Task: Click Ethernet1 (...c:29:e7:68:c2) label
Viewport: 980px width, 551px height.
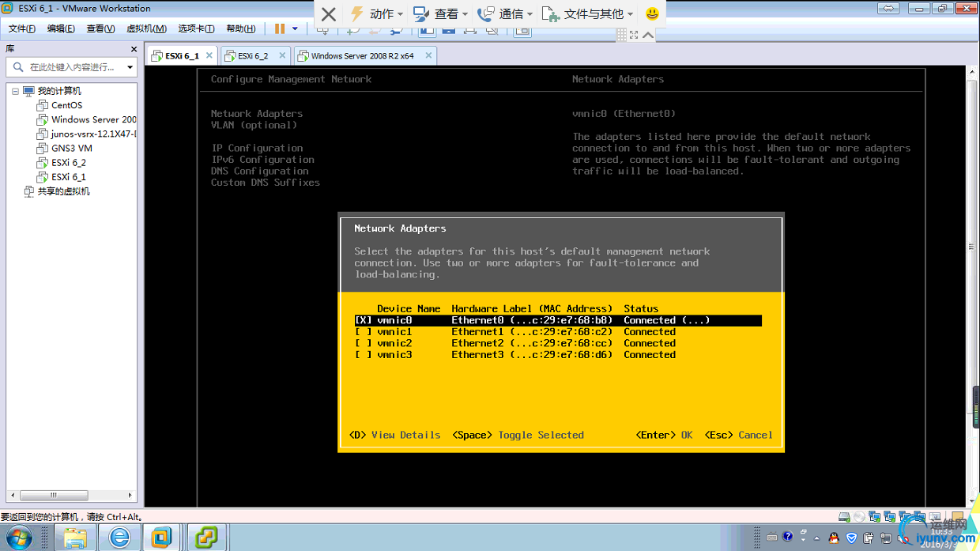Action: click(x=532, y=332)
